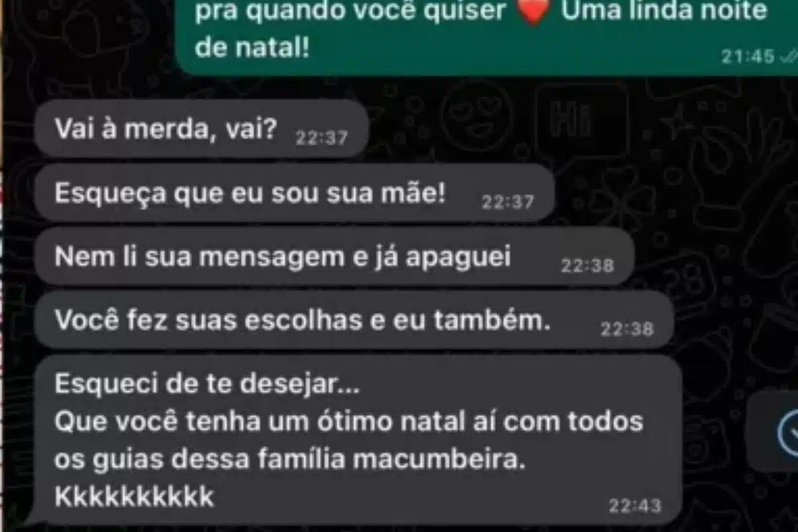The image size is (798, 532).
Task: Click the red heart emoji in green message
Action: (x=537, y=11)
